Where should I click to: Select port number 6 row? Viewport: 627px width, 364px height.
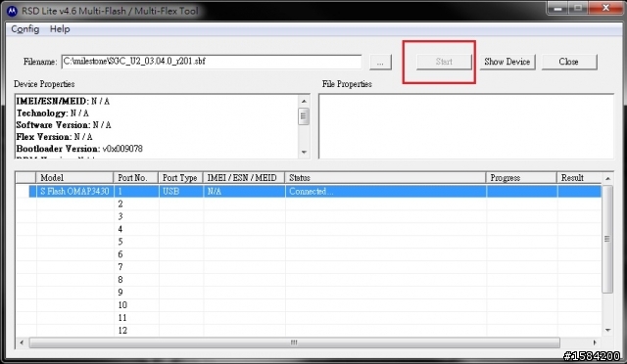pyautogui.click(x=308, y=254)
